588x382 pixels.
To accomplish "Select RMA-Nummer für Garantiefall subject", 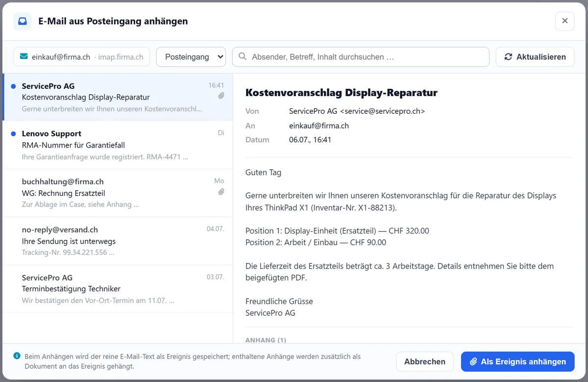I will click(x=73, y=145).
